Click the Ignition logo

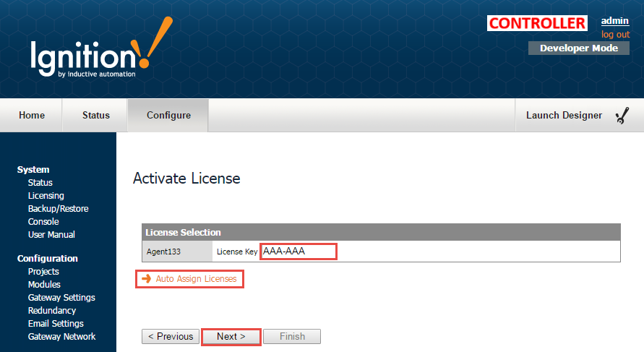click(x=102, y=47)
